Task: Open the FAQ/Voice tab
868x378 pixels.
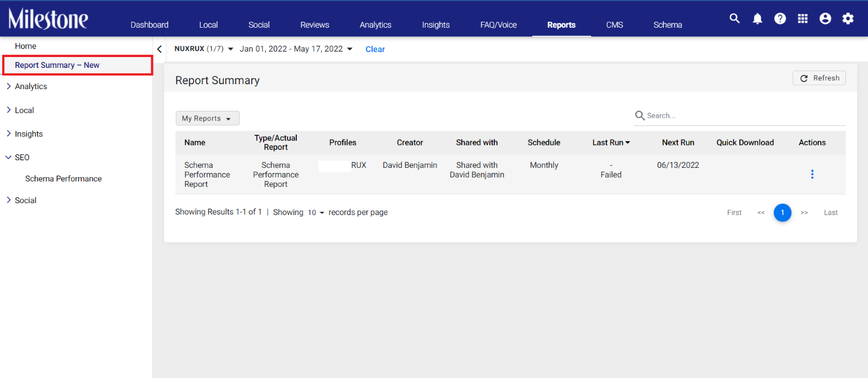Action: pos(499,25)
